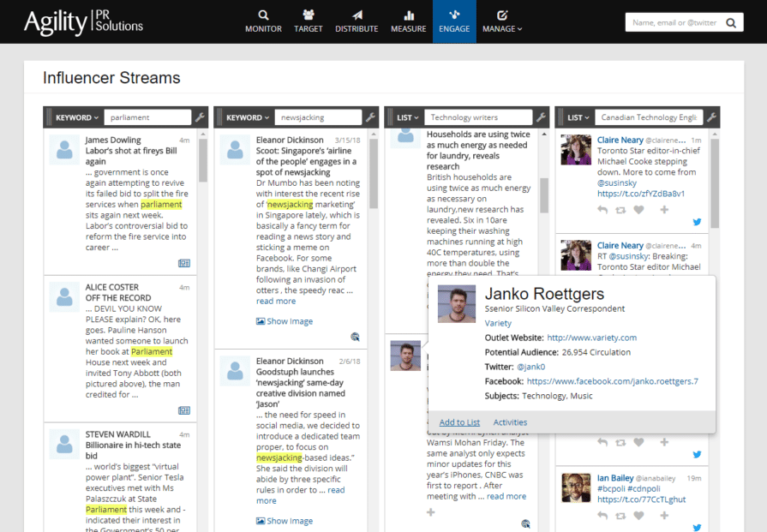Like Ian Bailey's #bcpoli tweet
This screenshot has width=767, height=532.
point(640,516)
